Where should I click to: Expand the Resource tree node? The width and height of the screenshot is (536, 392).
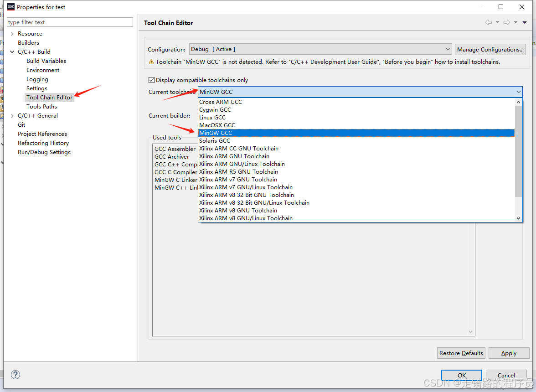[12, 33]
